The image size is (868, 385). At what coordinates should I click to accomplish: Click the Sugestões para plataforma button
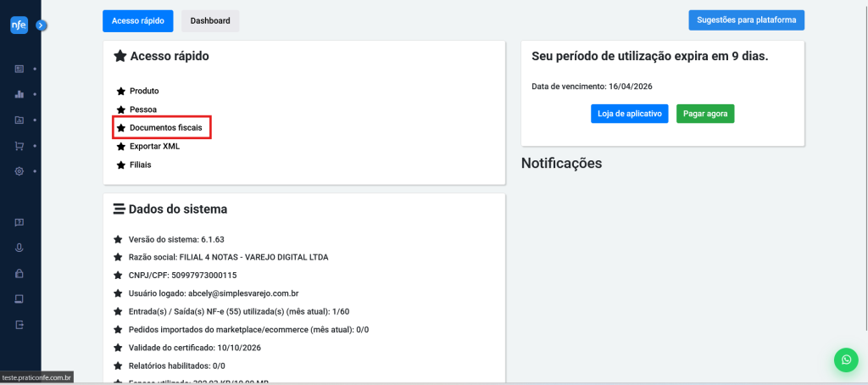click(x=746, y=20)
